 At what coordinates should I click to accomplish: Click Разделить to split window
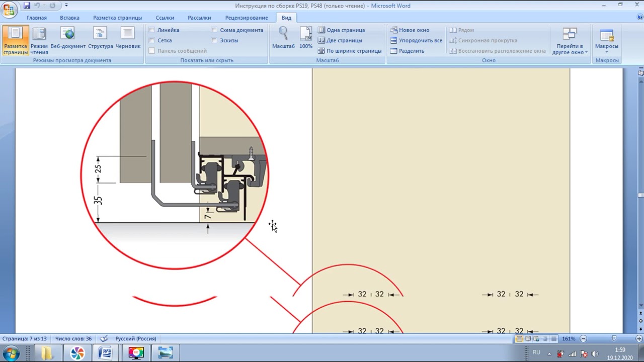408,51
